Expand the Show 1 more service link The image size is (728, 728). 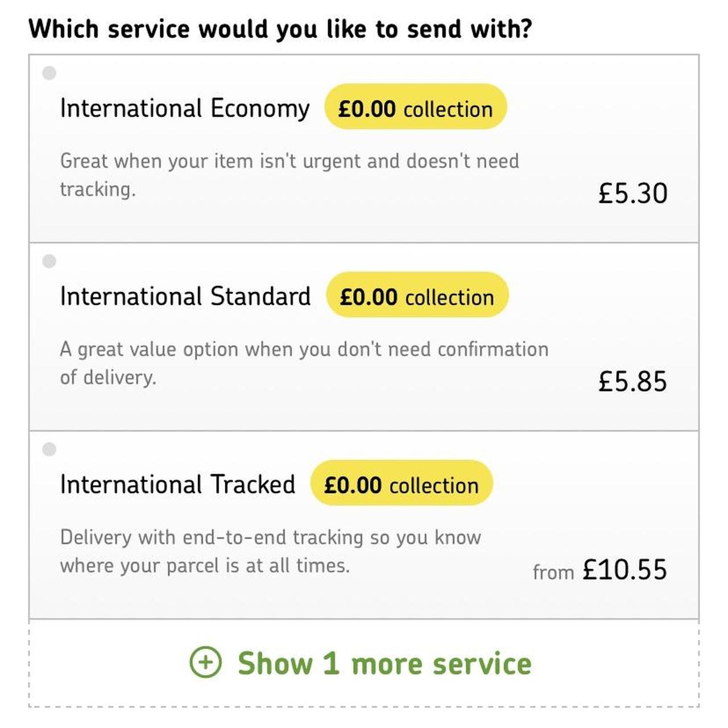(x=384, y=664)
